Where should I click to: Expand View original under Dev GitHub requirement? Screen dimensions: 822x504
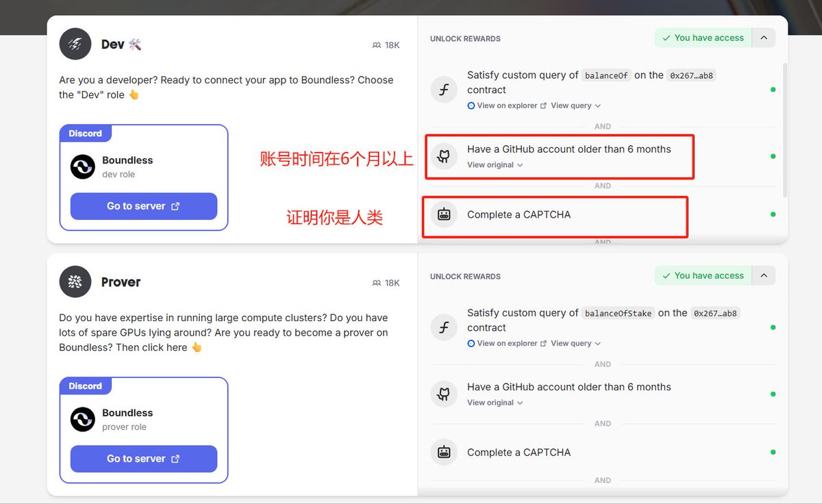tap(495, 165)
